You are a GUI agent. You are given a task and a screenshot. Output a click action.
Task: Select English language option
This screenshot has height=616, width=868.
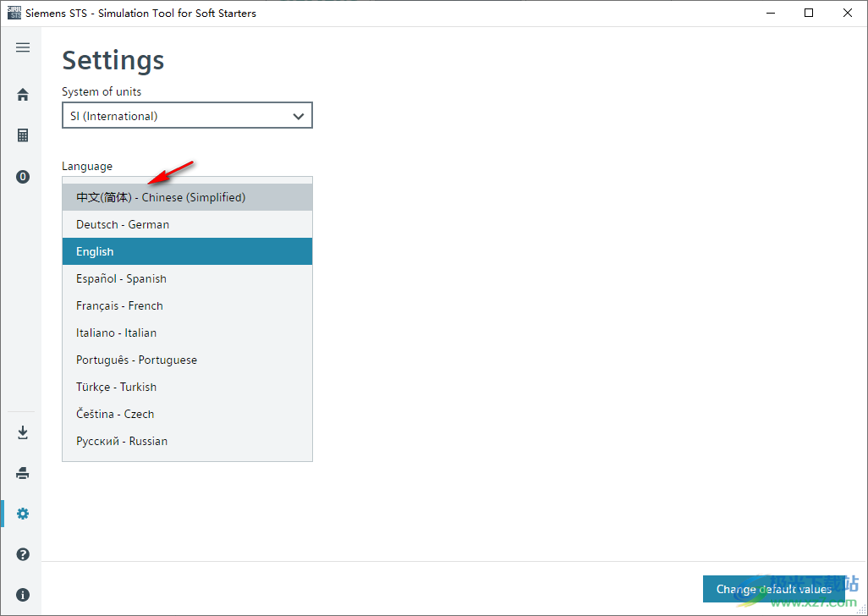pos(187,252)
